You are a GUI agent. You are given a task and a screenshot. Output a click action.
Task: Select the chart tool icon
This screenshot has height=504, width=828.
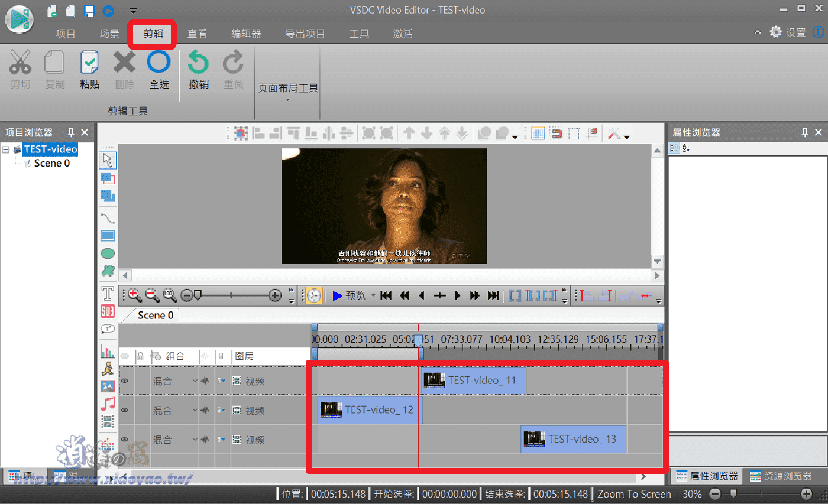coord(108,351)
